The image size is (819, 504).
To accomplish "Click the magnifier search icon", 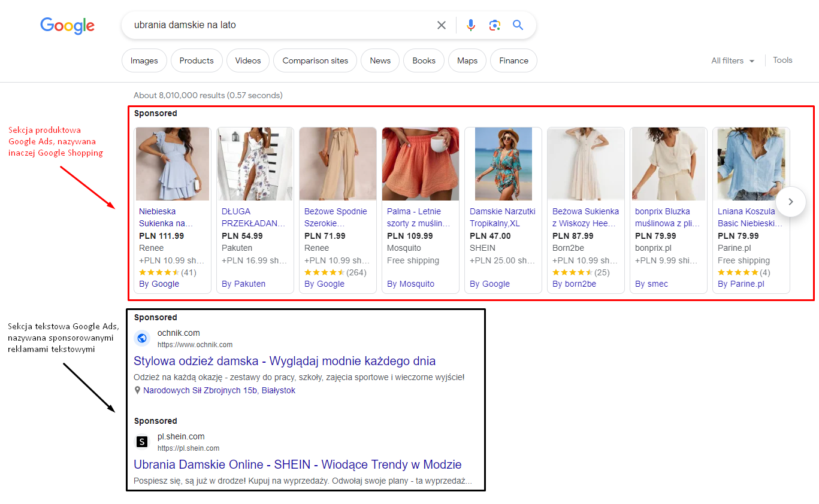I will pos(518,25).
